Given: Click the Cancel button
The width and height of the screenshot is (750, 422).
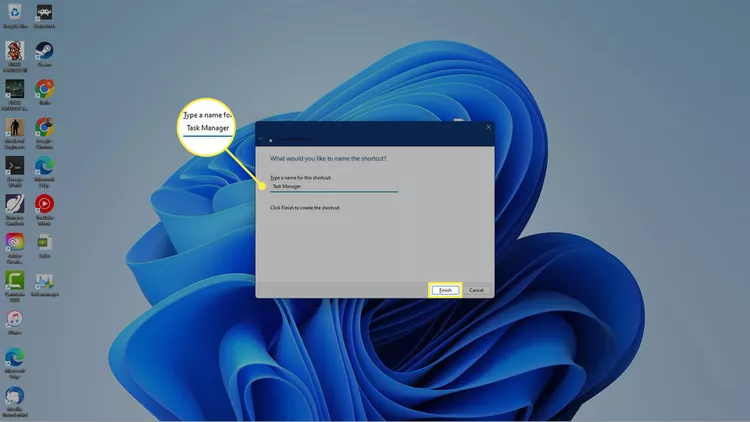Looking at the screenshot, I should point(476,290).
